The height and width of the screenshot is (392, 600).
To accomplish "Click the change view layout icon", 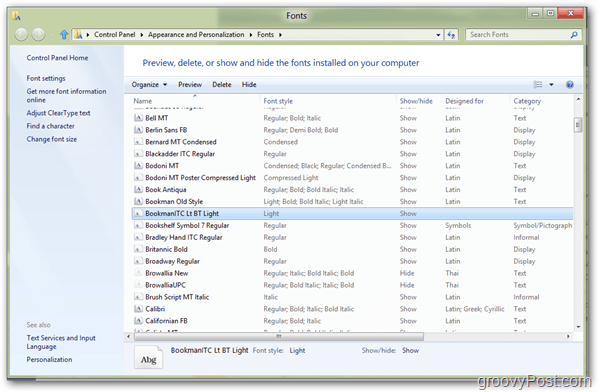I will (x=538, y=85).
